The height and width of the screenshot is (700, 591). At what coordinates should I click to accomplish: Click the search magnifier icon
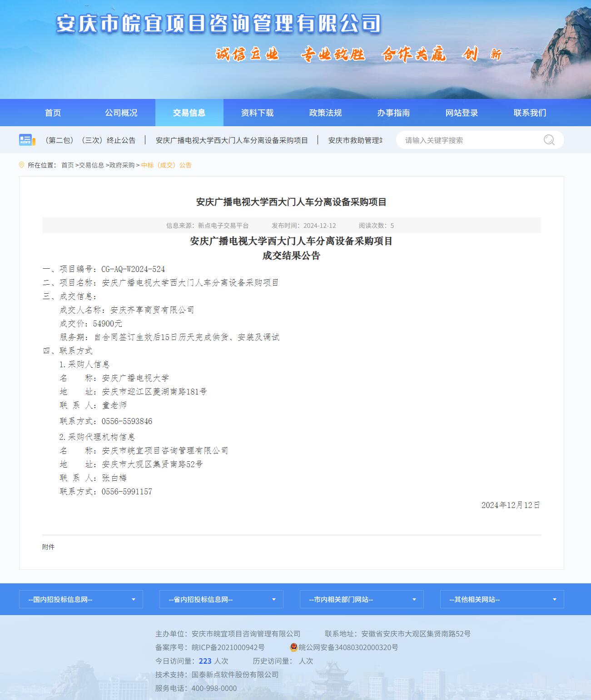point(549,140)
